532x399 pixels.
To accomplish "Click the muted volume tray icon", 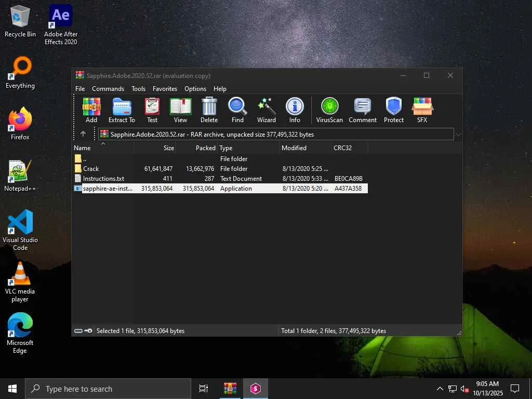I will [x=464, y=389].
